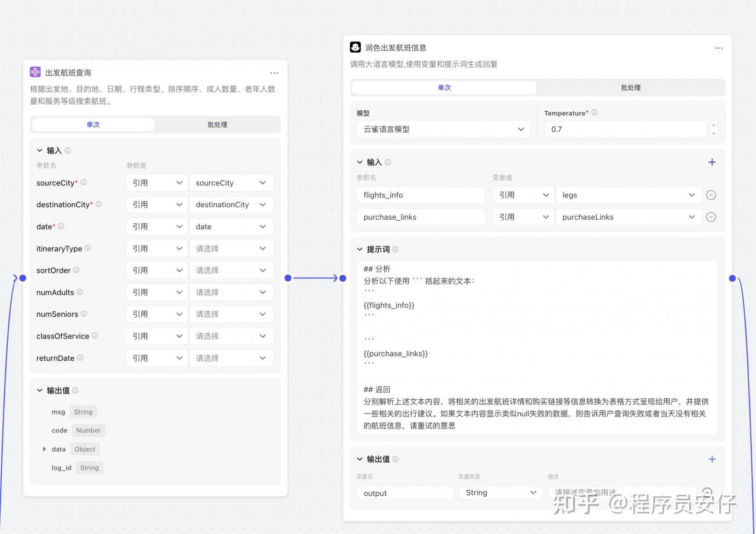Viewport: 756px width, 534px height.
Task: Click the info icon beside numSeniors
Action: click(x=84, y=314)
